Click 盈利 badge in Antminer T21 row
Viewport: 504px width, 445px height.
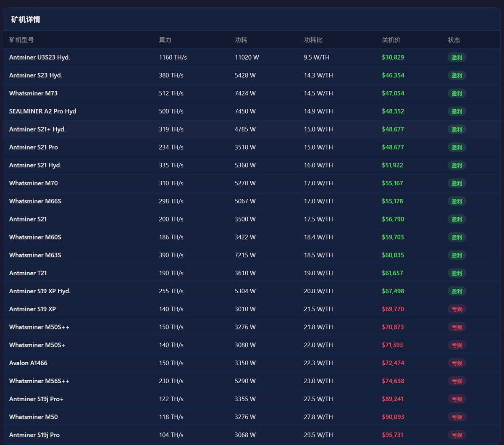click(457, 273)
